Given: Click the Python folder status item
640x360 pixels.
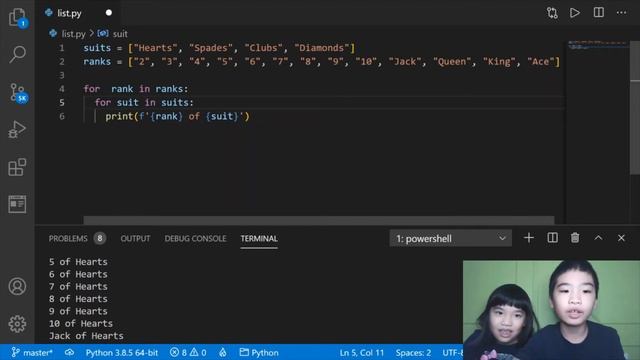Looking at the screenshot, I should [259, 353].
